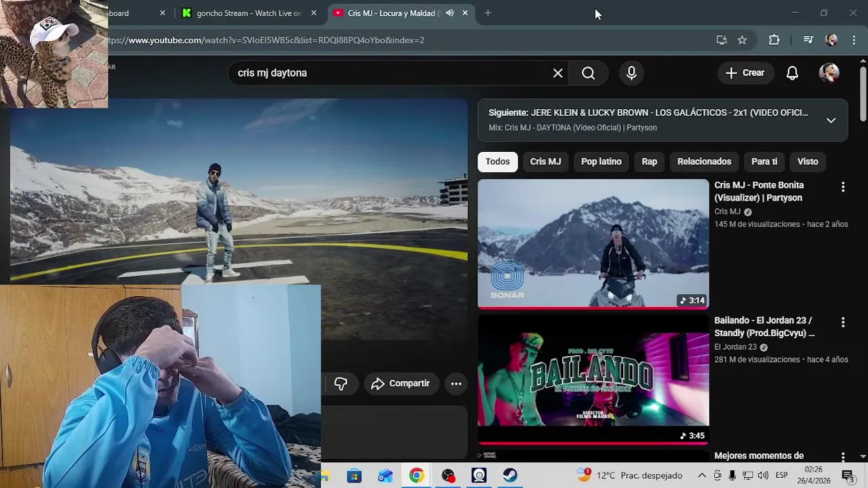Click Siguiente: JERE KLEIN & LUCKY BROWN text
The height and width of the screenshot is (488, 868).
(x=648, y=113)
